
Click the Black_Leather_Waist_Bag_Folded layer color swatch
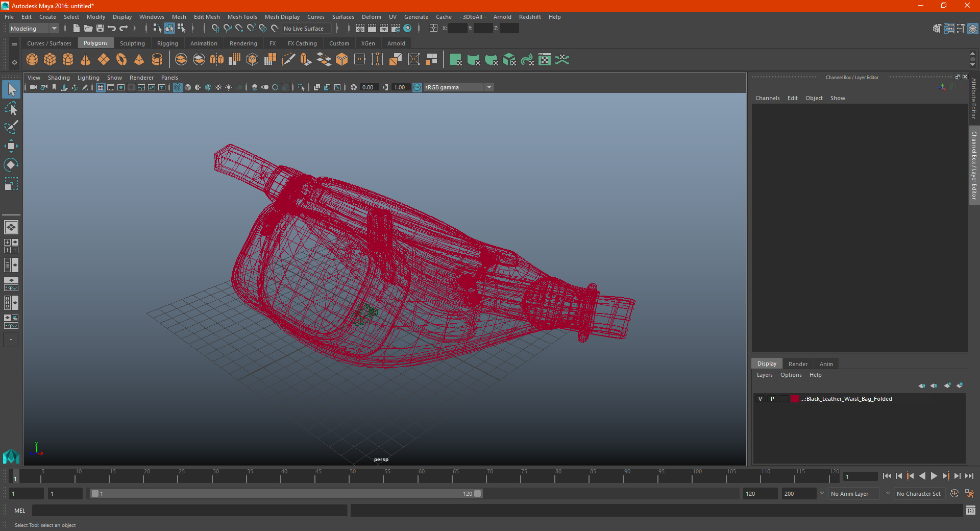(x=795, y=399)
